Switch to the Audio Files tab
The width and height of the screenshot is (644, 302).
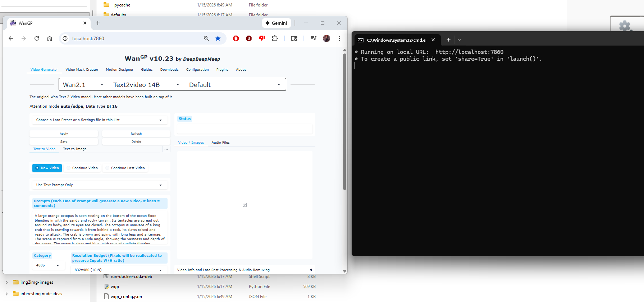221,143
